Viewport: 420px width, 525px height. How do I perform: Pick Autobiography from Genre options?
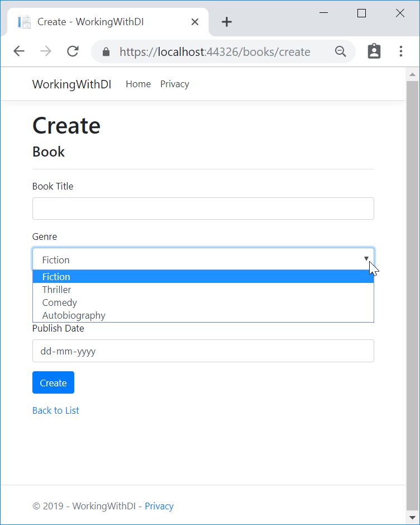point(74,315)
